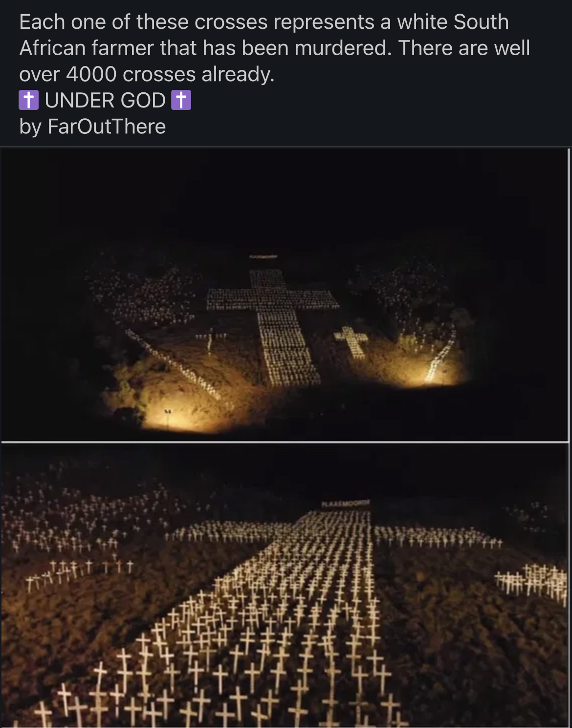Screen dimensions: 572x728
Task: Click the purple cross emoji after UNDER GOD
Action: pyautogui.click(x=181, y=100)
